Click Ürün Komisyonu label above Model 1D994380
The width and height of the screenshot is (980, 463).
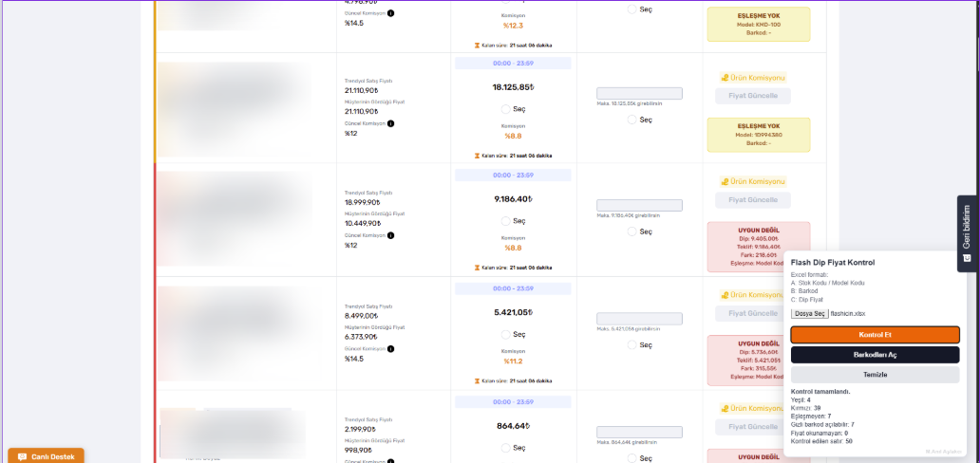758,78
